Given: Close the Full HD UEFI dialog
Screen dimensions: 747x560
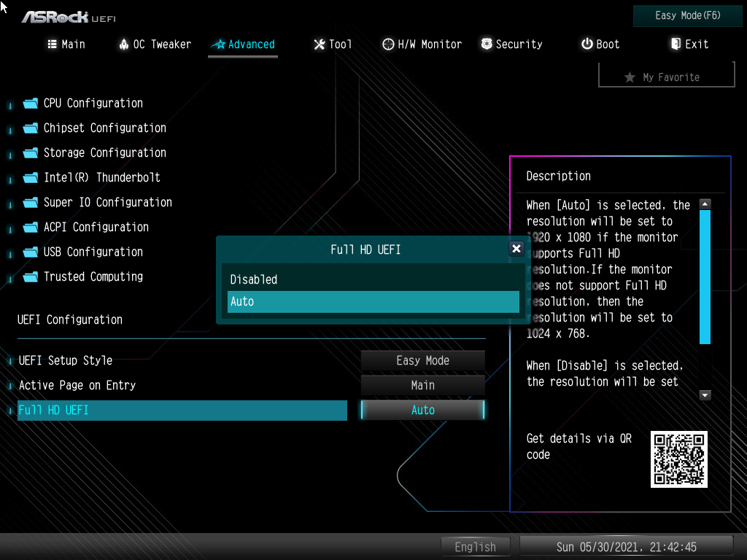Looking at the screenshot, I should point(516,249).
